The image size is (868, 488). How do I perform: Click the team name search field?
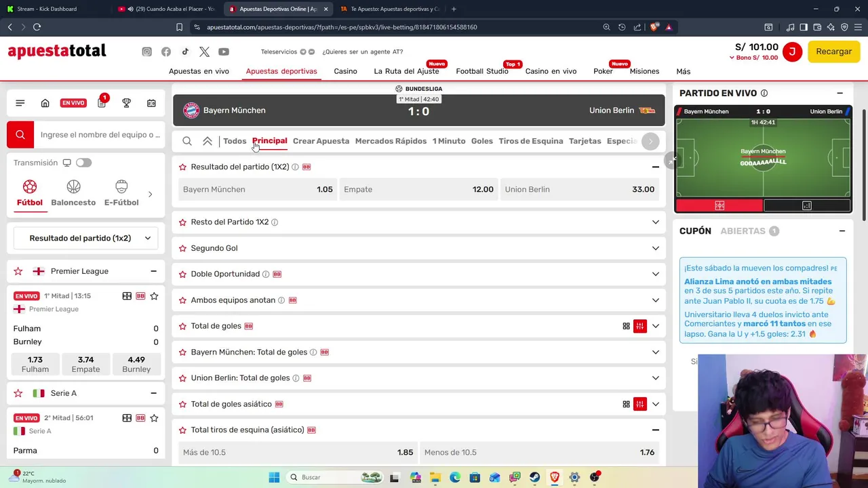click(99, 135)
